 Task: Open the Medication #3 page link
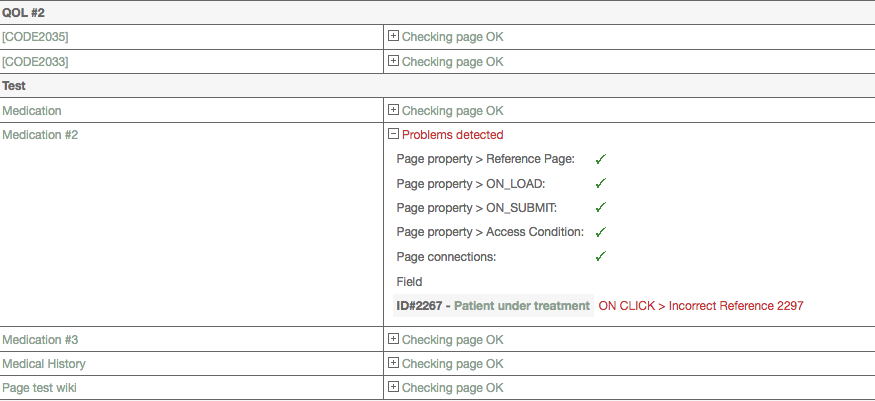point(40,340)
